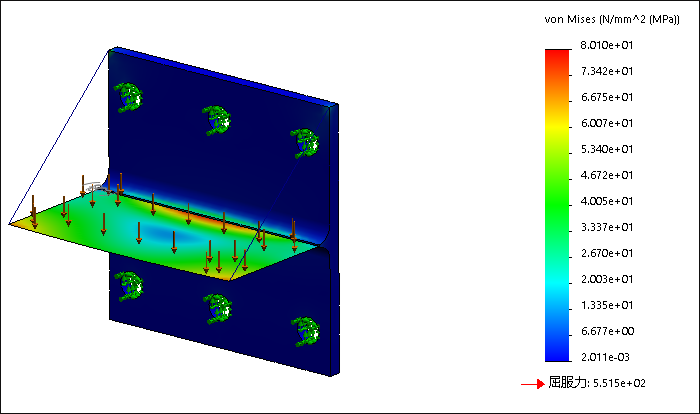Select legend value 3.337e+01

click(x=607, y=227)
